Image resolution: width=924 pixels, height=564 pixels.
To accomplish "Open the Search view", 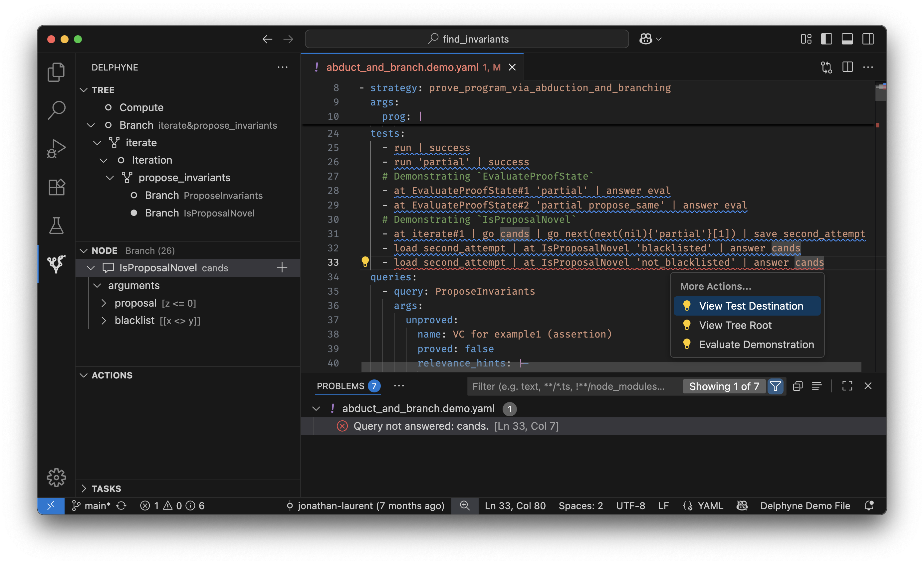I will (56, 110).
